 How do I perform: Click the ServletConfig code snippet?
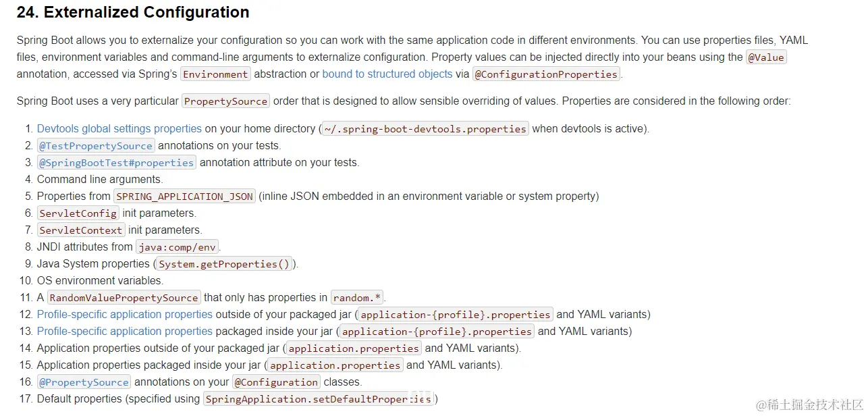78,213
